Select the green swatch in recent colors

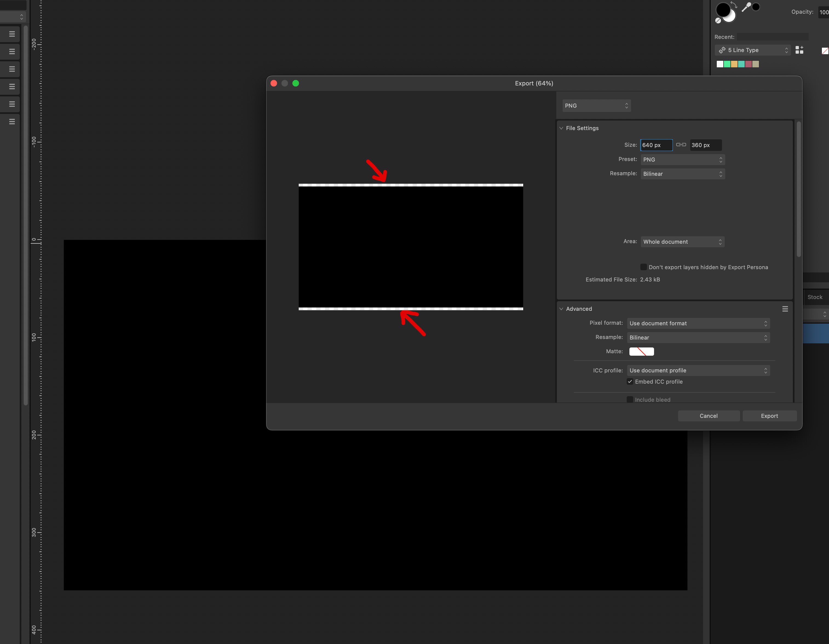[x=727, y=64]
